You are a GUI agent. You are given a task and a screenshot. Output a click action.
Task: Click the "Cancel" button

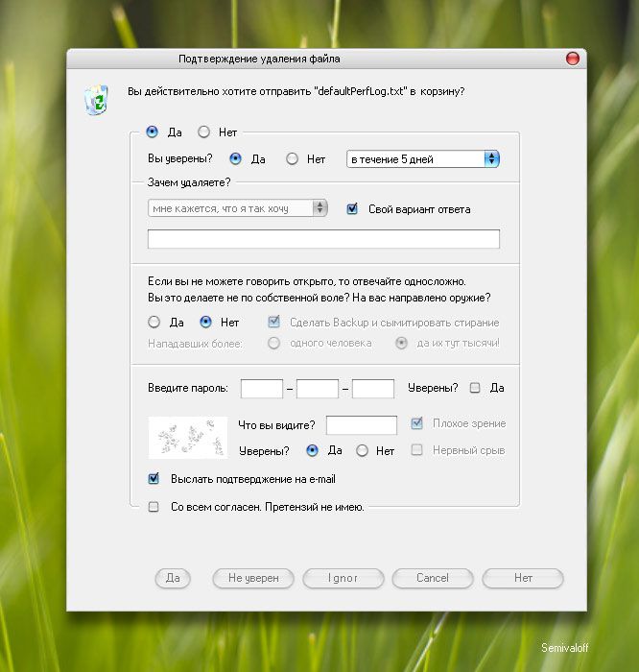tap(433, 578)
